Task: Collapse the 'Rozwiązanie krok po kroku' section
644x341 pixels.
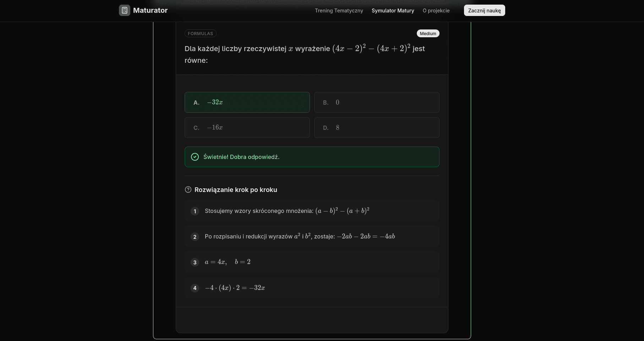Action: pos(235,189)
